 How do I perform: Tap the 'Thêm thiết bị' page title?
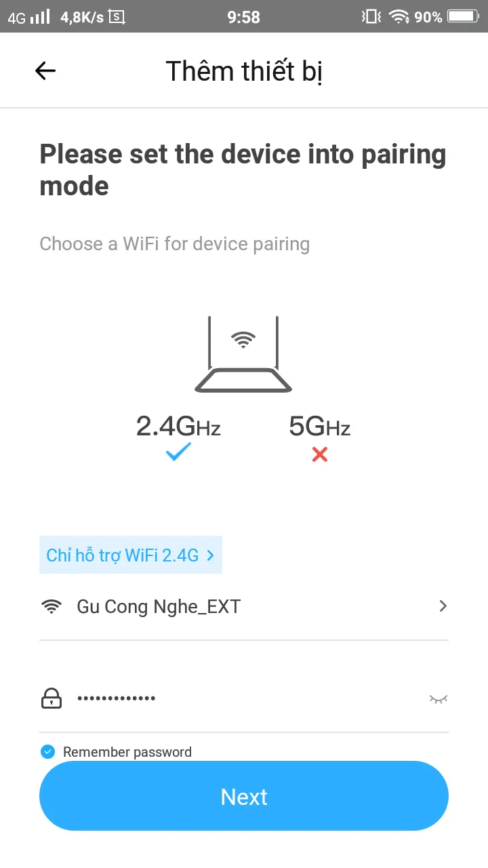pos(244,71)
